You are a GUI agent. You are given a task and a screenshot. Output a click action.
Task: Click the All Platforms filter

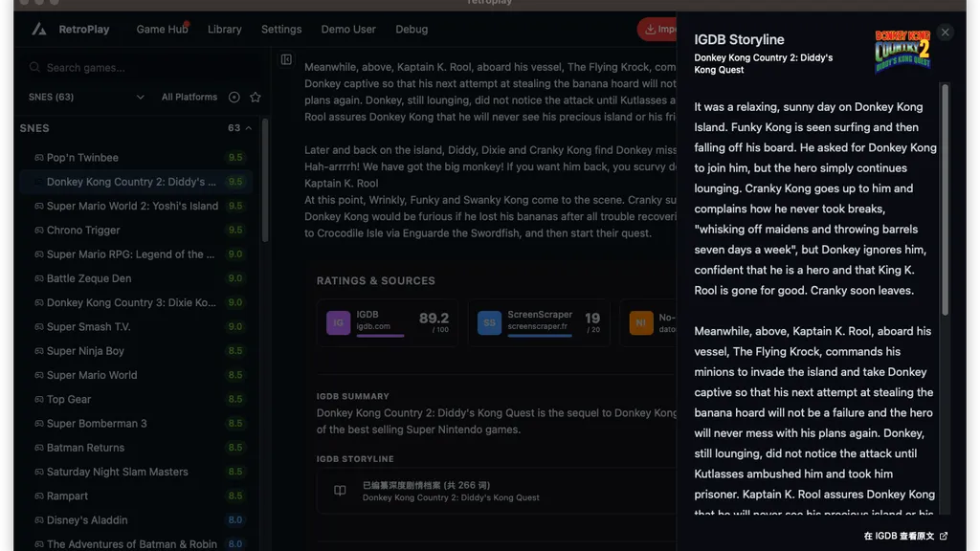coord(189,97)
